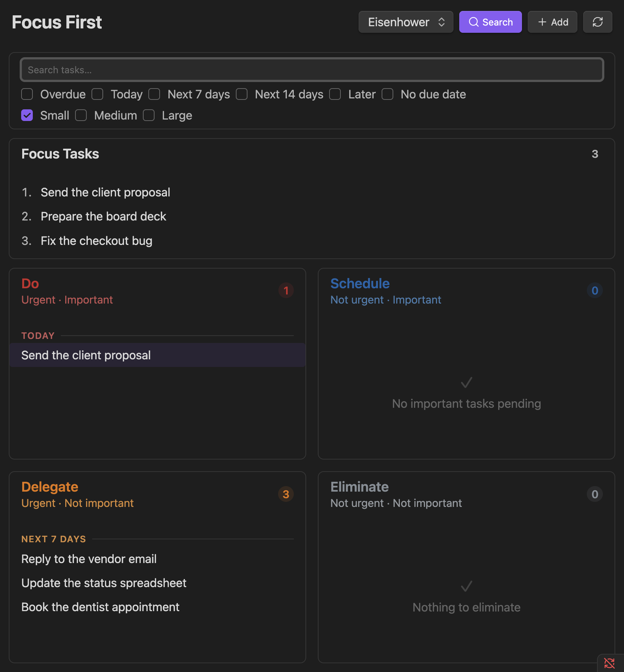Open the Eisenhower view dropdown
The width and height of the screenshot is (624, 672).
coord(406,22)
